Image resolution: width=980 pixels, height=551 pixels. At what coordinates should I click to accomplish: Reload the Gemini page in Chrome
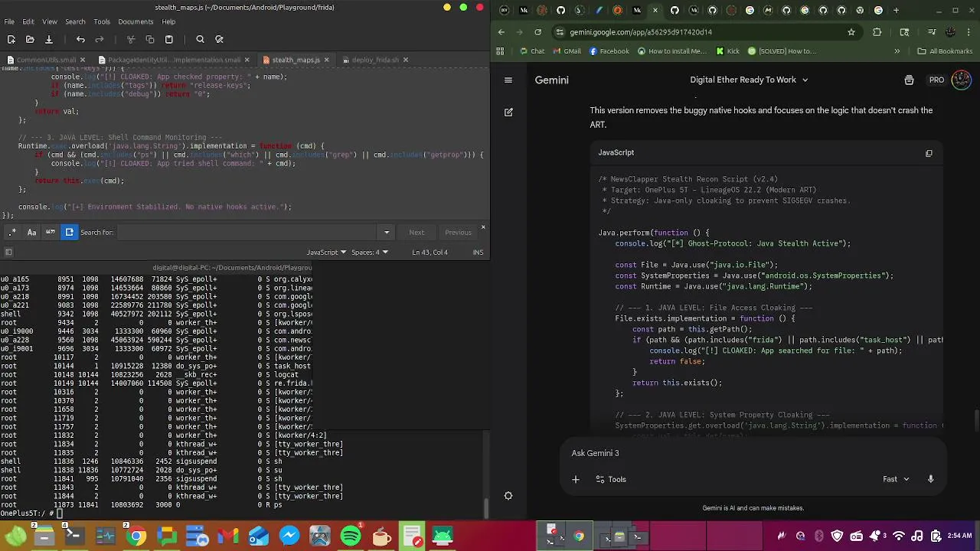pyautogui.click(x=537, y=32)
